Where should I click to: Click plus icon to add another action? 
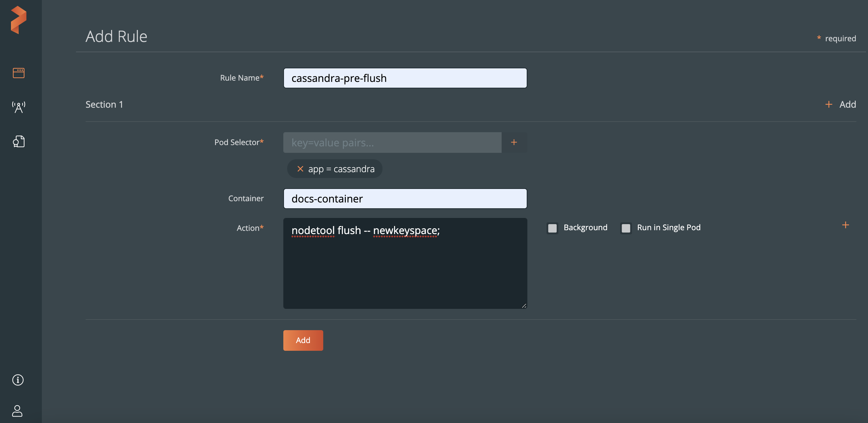tap(845, 225)
